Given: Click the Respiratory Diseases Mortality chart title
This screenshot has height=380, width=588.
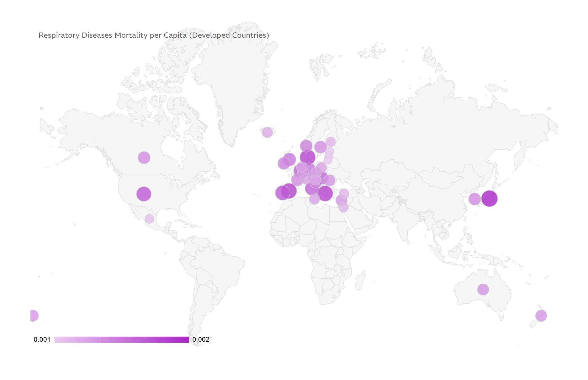Looking at the screenshot, I should (x=154, y=35).
